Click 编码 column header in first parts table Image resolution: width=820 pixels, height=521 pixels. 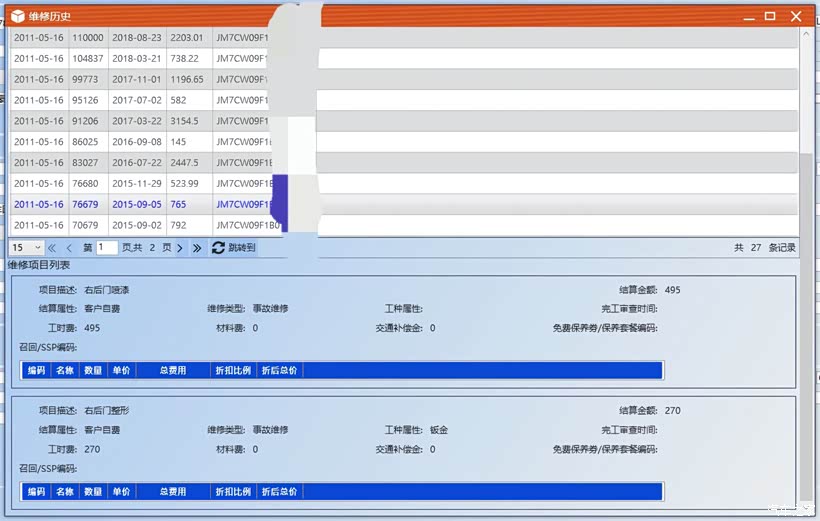36,370
